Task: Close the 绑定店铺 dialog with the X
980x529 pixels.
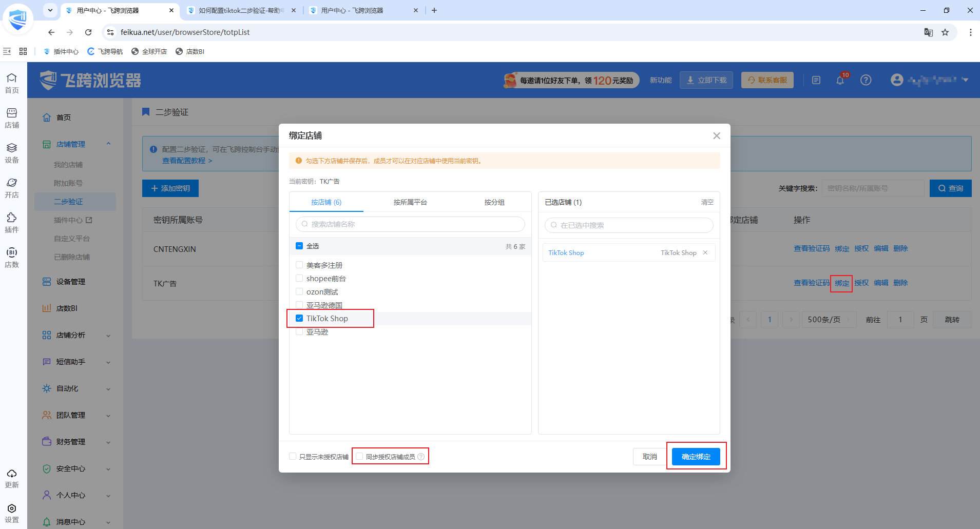Action: [x=717, y=135]
